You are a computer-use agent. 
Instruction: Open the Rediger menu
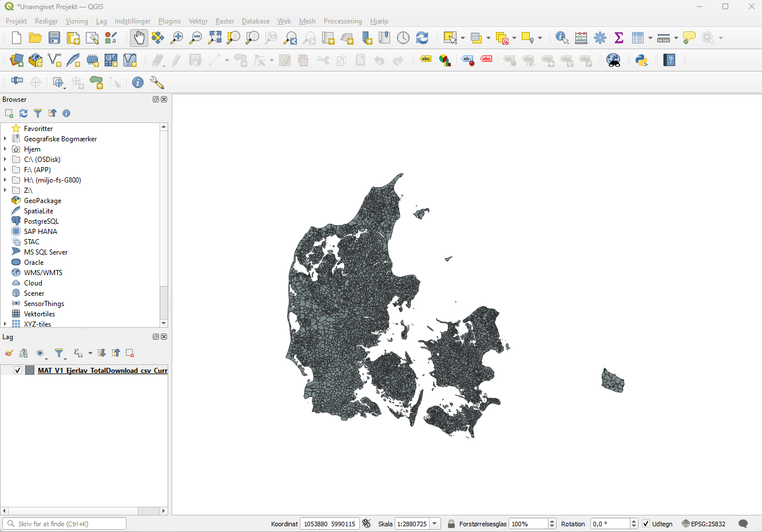pyautogui.click(x=46, y=21)
